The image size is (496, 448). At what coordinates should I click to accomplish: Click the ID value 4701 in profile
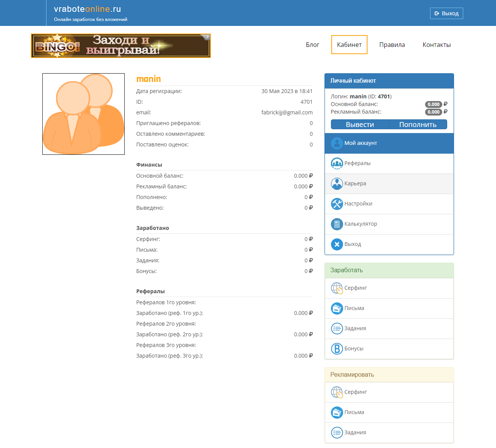click(307, 102)
